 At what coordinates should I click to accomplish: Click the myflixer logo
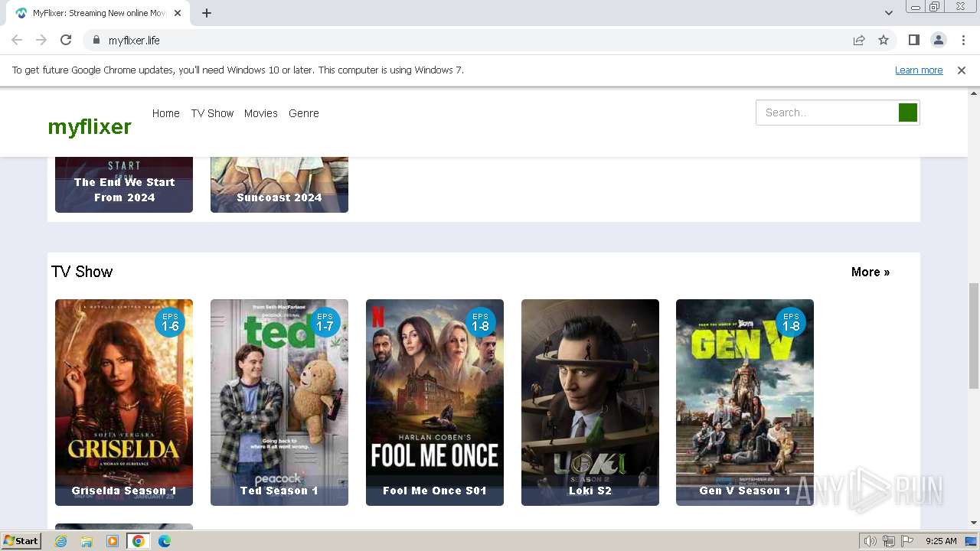click(x=90, y=126)
